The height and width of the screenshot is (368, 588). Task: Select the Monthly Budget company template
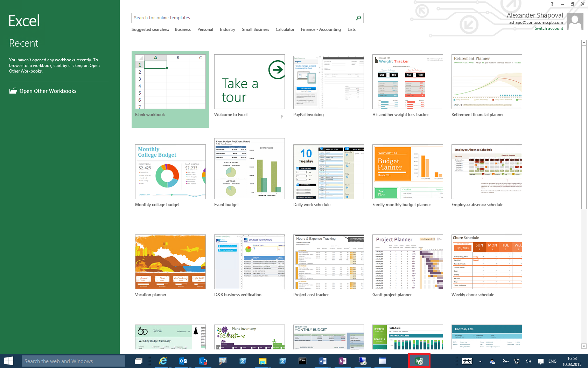click(x=329, y=337)
